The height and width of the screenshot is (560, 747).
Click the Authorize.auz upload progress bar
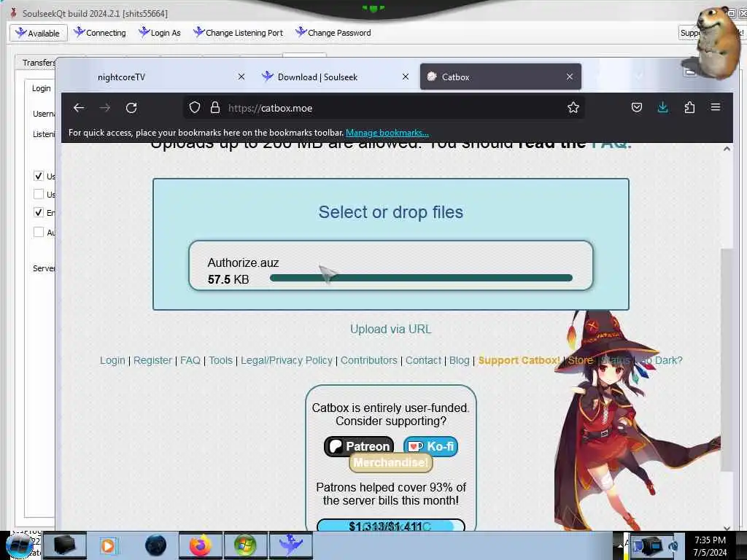click(x=421, y=278)
